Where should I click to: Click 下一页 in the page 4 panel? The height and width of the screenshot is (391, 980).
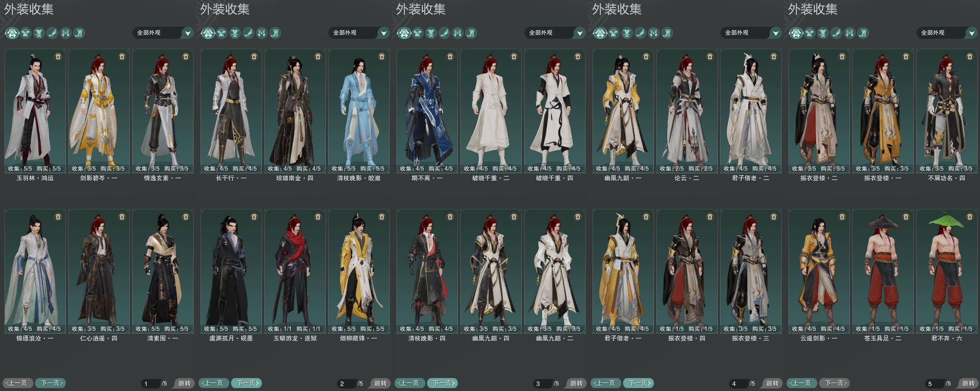point(638,383)
